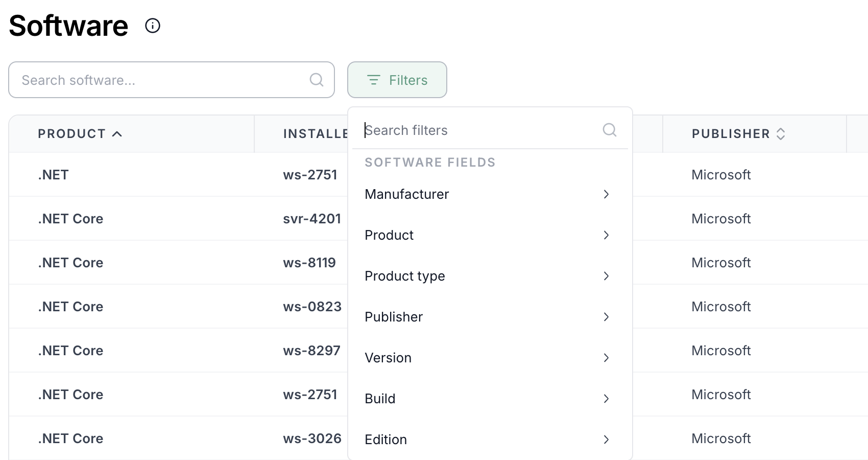Open the Publisher filter option
868x460 pixels.
(490, 317)
